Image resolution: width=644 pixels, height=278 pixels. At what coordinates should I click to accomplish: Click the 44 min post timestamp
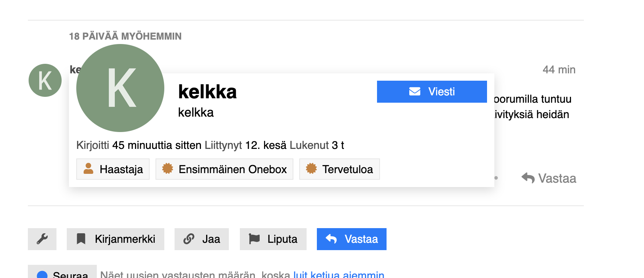point(559,70)
